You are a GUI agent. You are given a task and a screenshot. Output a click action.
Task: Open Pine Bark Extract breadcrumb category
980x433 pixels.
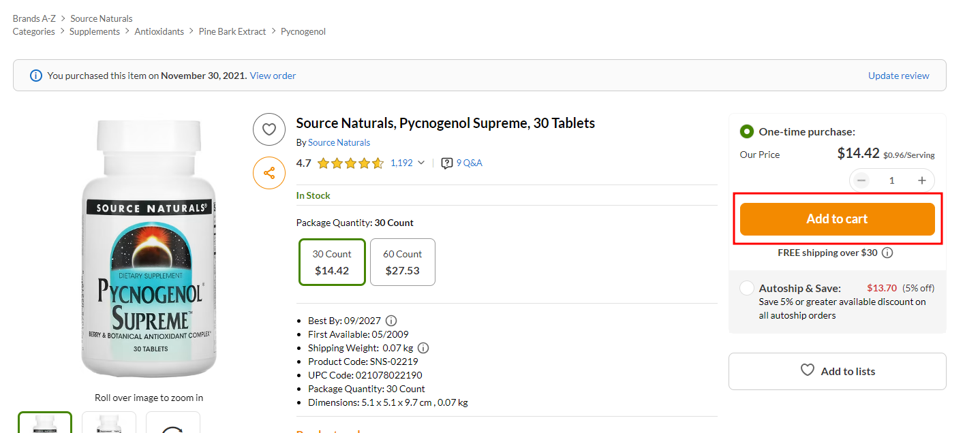pyautogui.click(x=232, y=31)
